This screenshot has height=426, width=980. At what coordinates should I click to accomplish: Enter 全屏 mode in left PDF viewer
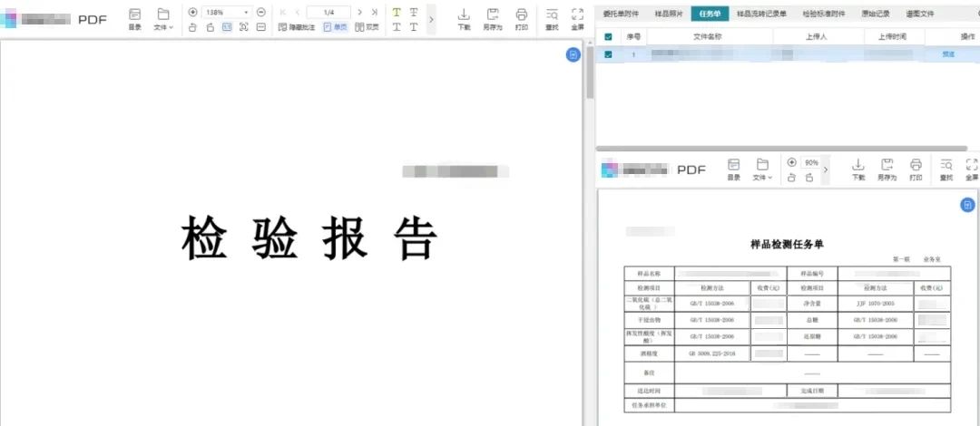click(x=578, y=18)
